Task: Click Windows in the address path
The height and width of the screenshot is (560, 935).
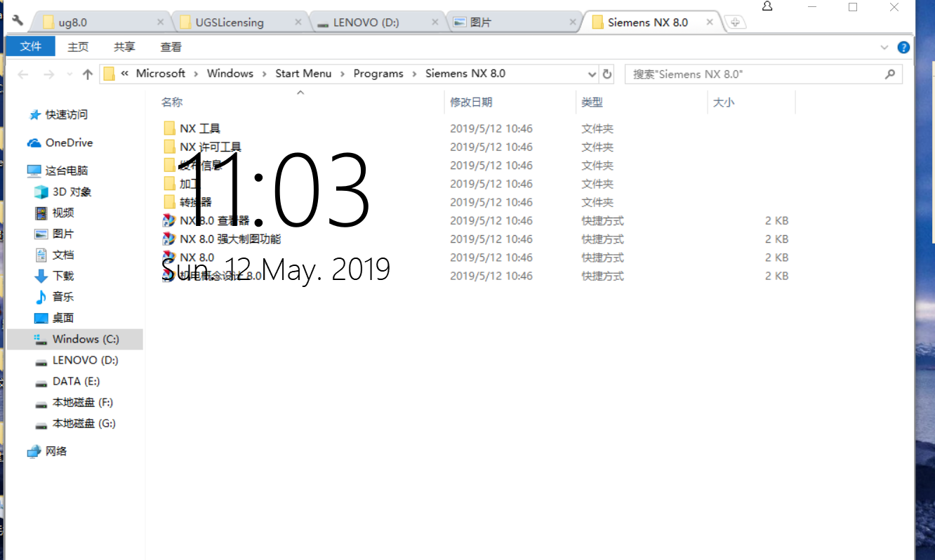Action: (230, 73)
